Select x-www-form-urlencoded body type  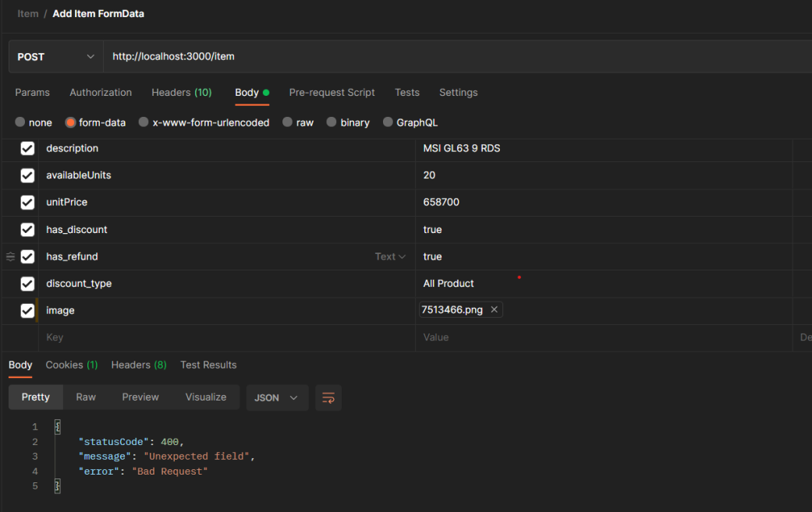pyautogui.click(x=144, y=122)
